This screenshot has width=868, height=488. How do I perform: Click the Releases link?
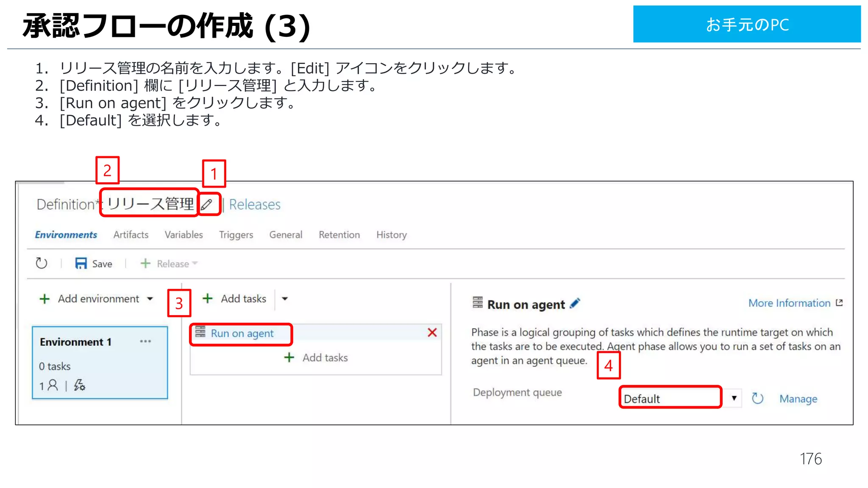click(x=255, y=205)
